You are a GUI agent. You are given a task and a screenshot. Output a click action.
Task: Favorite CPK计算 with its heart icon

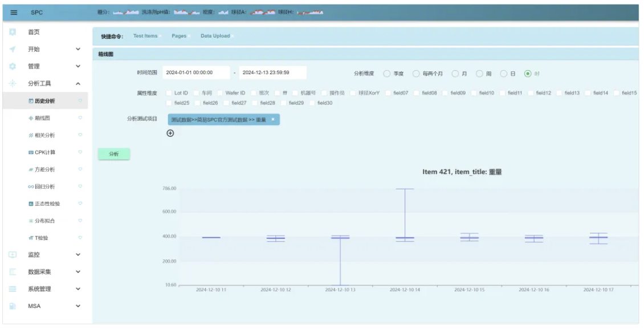[x=80, y=152]
